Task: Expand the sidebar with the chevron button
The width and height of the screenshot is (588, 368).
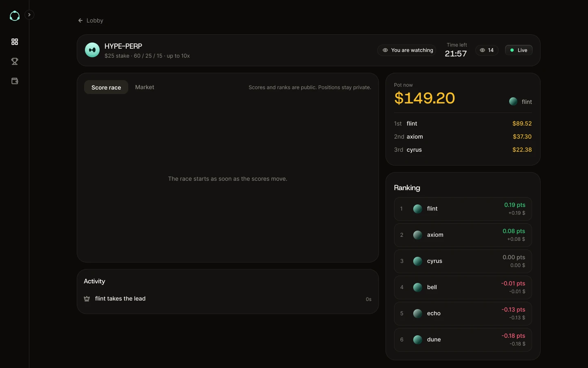Action: [29, 15]
